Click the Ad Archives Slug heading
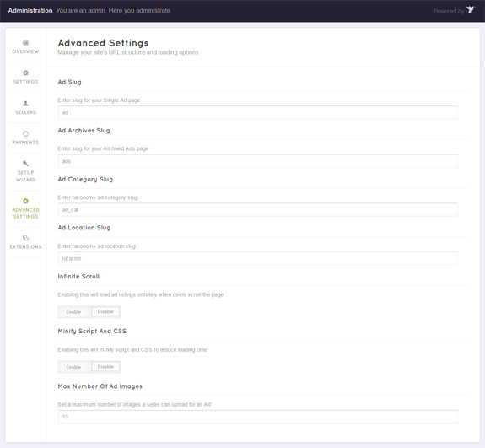Viewport: 485px width, 448px height. click(84, 131)
